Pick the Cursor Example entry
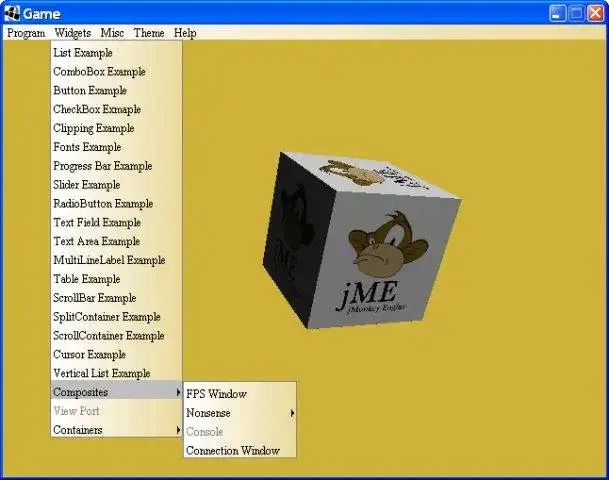 coord(116,355)
